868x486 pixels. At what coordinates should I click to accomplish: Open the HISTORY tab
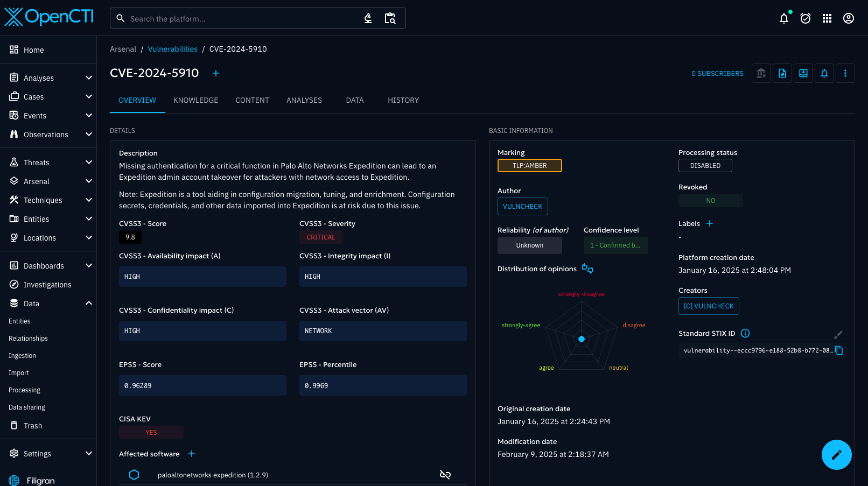pyautogui.click(x=403, y=100)
